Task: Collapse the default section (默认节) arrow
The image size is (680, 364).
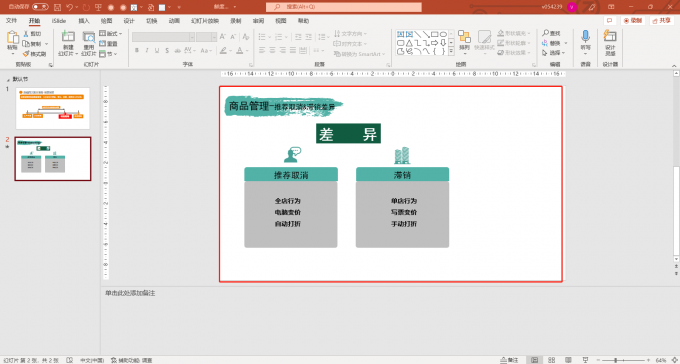Action: coord(8,80)
